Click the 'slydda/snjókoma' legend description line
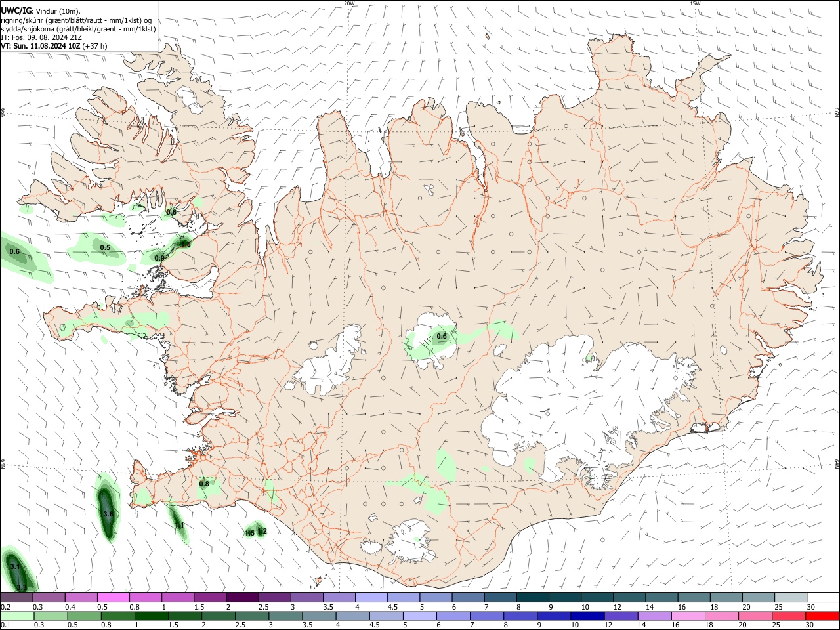840x630 pixels. coord(78,29)
